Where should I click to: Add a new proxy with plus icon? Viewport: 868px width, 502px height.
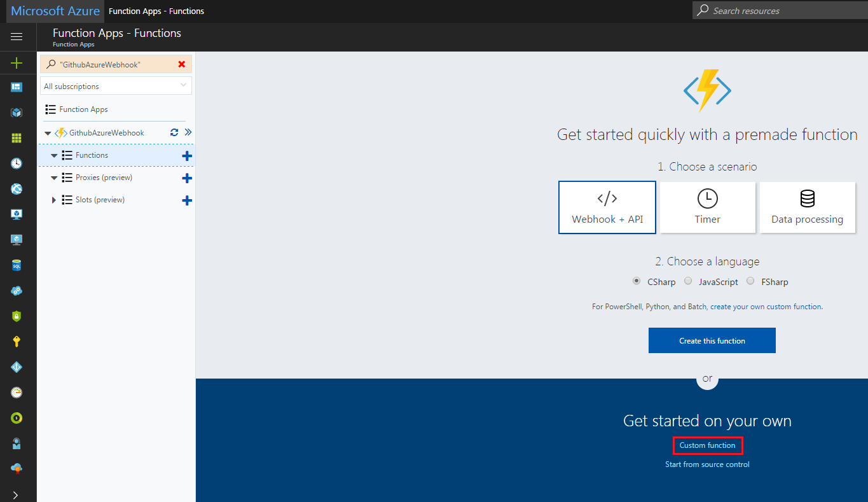pyautogui.click(x=187, y=178)
